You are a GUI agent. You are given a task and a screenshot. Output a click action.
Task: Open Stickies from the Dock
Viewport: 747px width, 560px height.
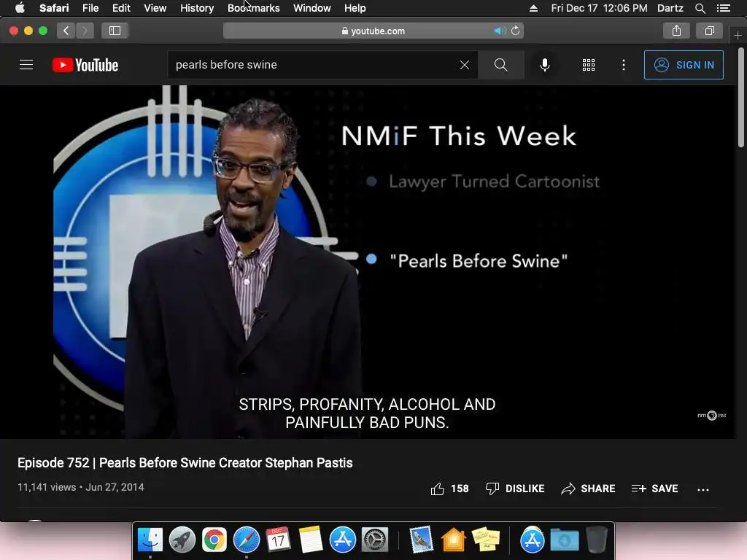click(485, 540)
